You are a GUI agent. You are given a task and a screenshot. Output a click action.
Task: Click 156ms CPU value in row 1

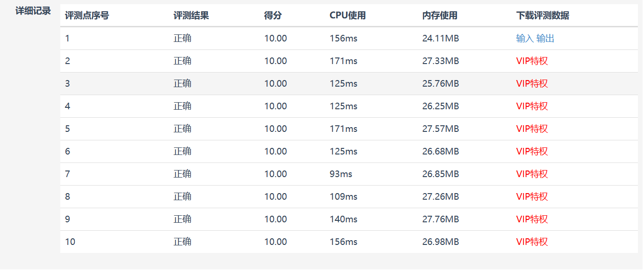pos(344,39)
